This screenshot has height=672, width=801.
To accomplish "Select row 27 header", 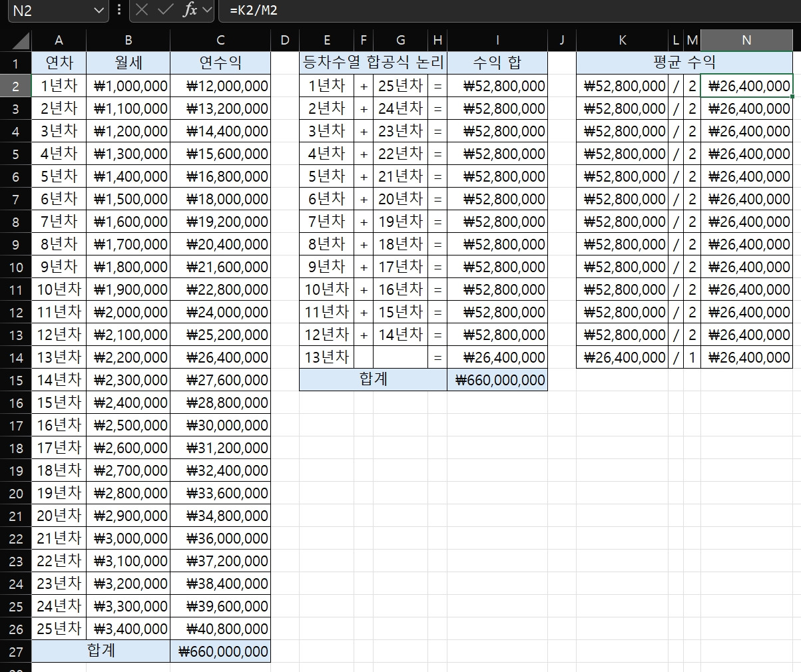I will 16,652.
